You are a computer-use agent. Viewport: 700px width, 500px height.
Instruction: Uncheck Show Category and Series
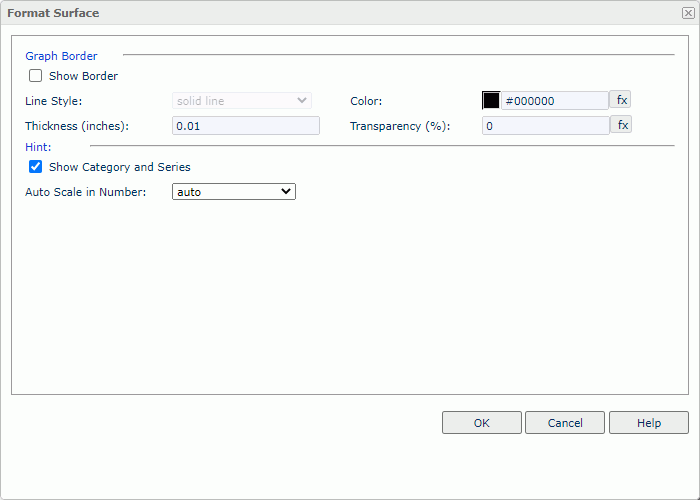(x=36, y=167)
